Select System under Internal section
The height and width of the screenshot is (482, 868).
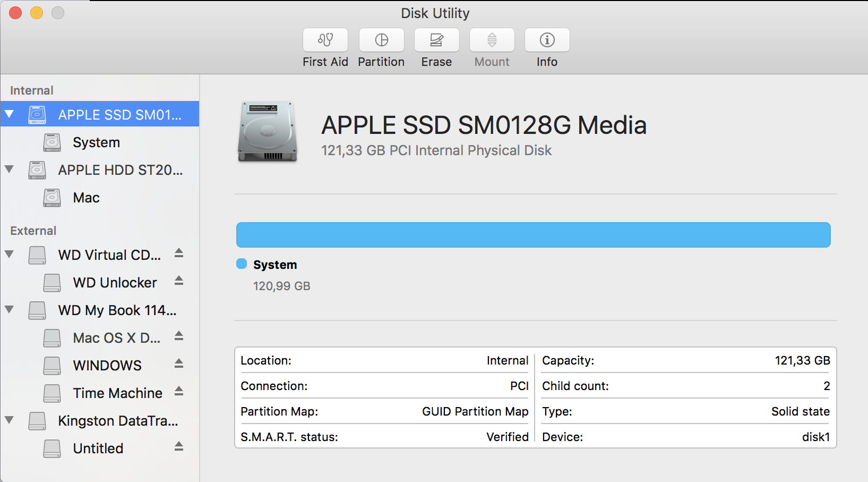click(96, 142)
